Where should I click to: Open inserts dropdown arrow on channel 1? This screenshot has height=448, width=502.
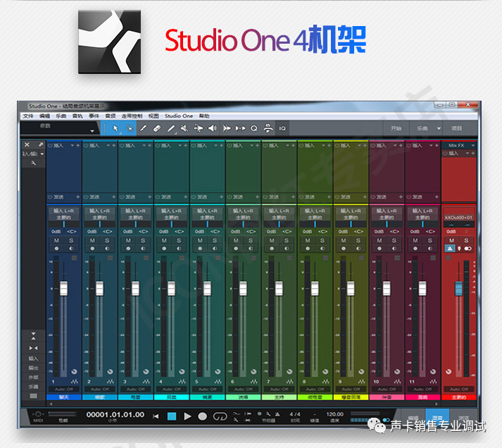click(73, 146)
